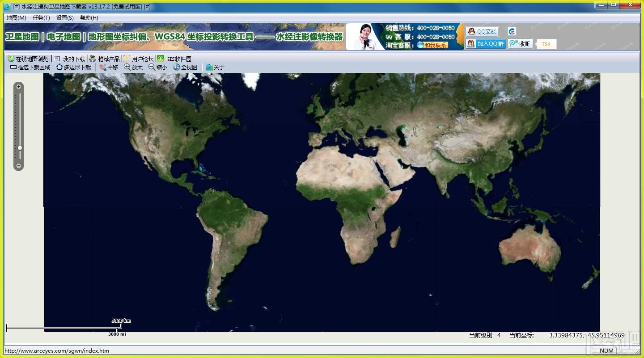Click the 5000 km scale bar label
Screen dimensions: 644x358
(x=121, y=321)
